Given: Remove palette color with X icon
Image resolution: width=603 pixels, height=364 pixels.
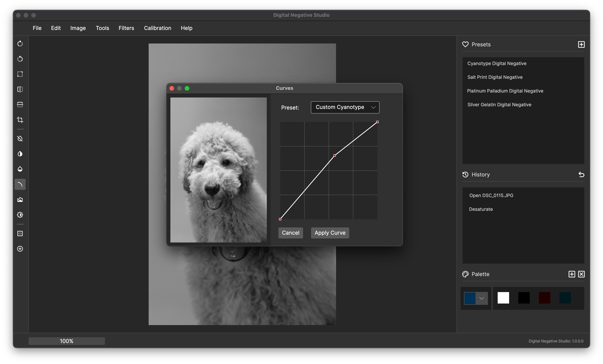Looking at the screenshot, I should click(581, 274).
